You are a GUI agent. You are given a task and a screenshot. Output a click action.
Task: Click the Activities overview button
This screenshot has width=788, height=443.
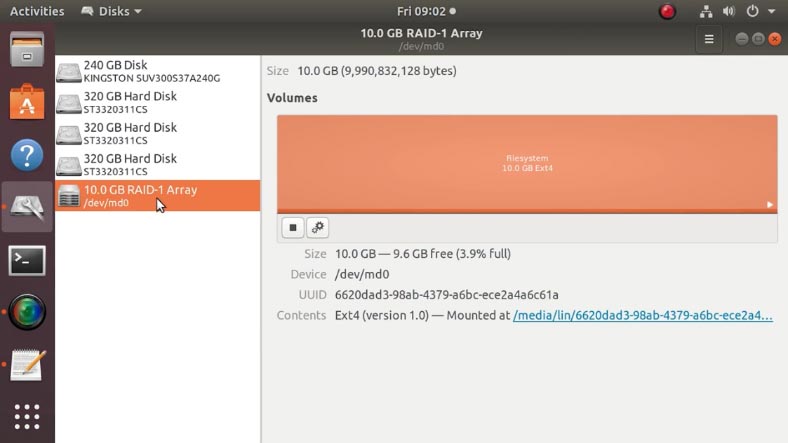(x=37, y=12)
